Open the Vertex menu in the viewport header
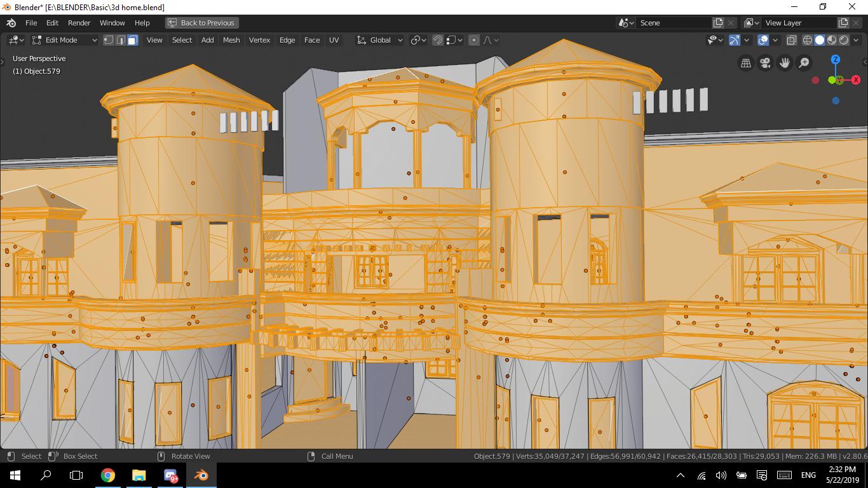The height and width of the screenshot is (488, 868). click(x=259, y=40)
